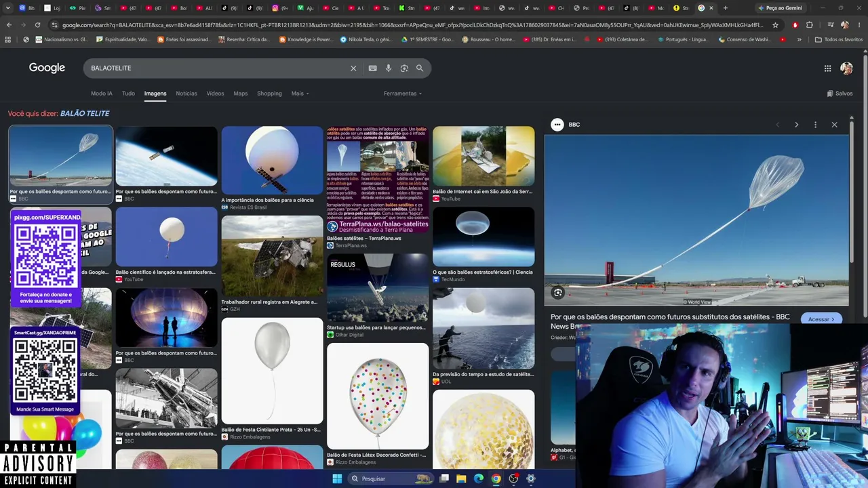Open large balloon preview image
This screenshot has height=488, width=868.
coord(696,220)
